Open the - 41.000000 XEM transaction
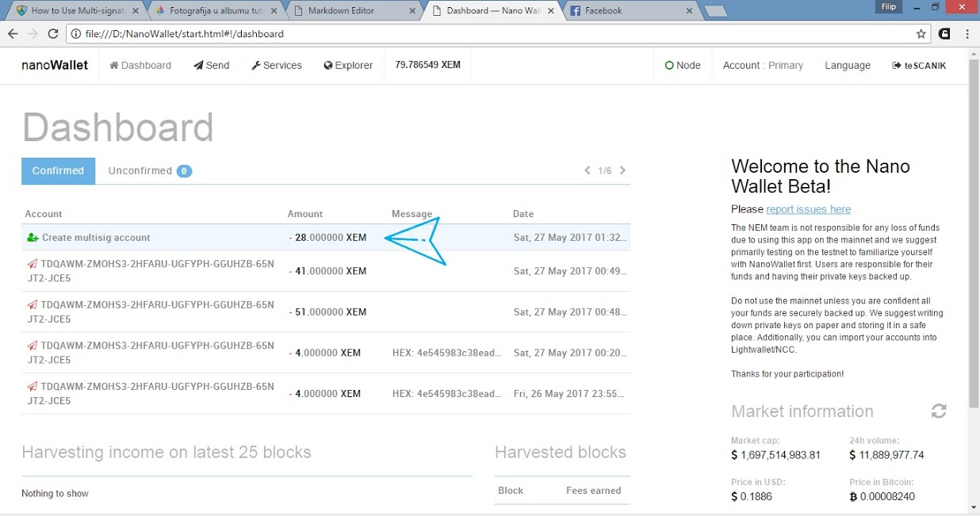 click(326, 271)
